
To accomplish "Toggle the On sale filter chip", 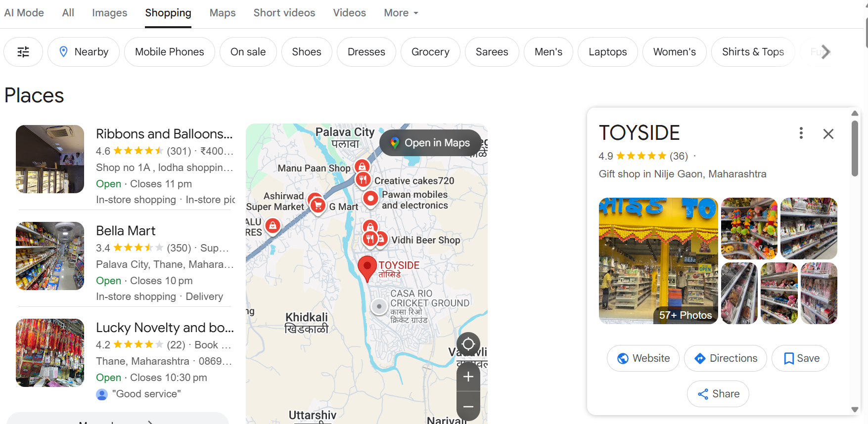I will 248,52.
